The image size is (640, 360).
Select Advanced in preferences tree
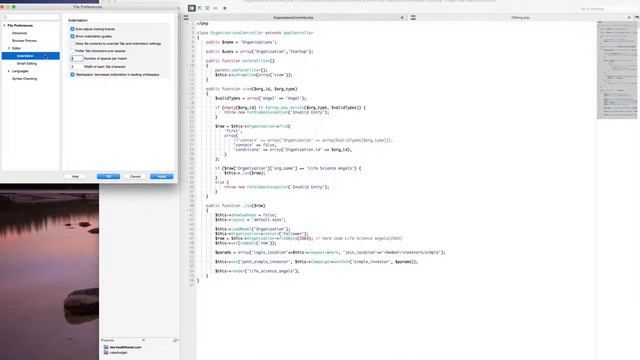[20, 33]
